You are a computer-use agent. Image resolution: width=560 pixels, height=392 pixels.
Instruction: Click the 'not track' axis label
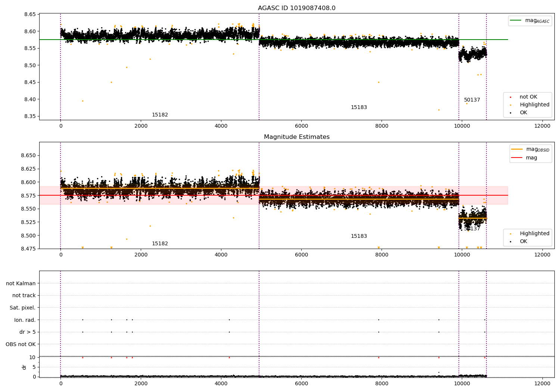24,295
